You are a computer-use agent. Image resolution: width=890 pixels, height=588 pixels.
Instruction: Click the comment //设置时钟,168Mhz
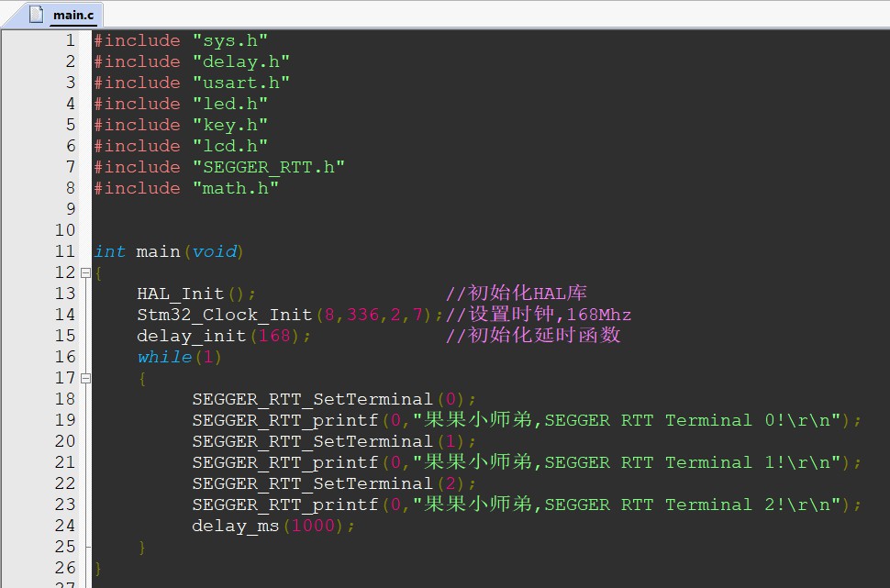(x=538, y=315)
